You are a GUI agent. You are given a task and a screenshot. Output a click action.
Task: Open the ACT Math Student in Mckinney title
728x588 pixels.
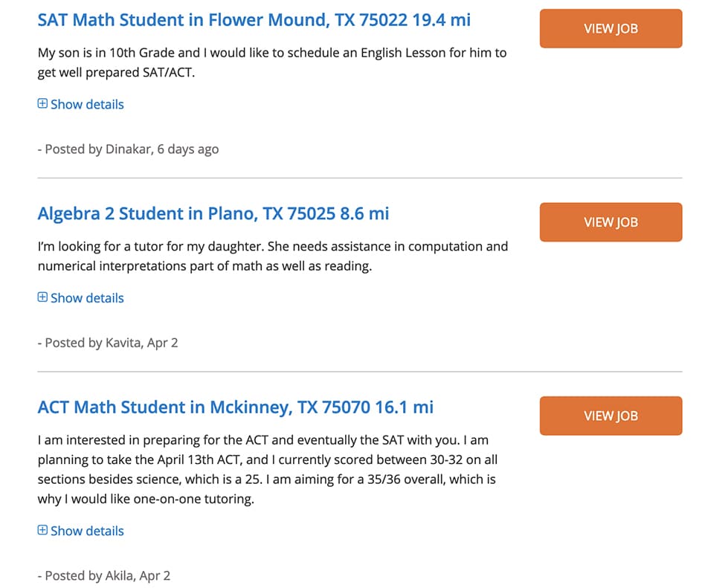click(x=235, y=407)
